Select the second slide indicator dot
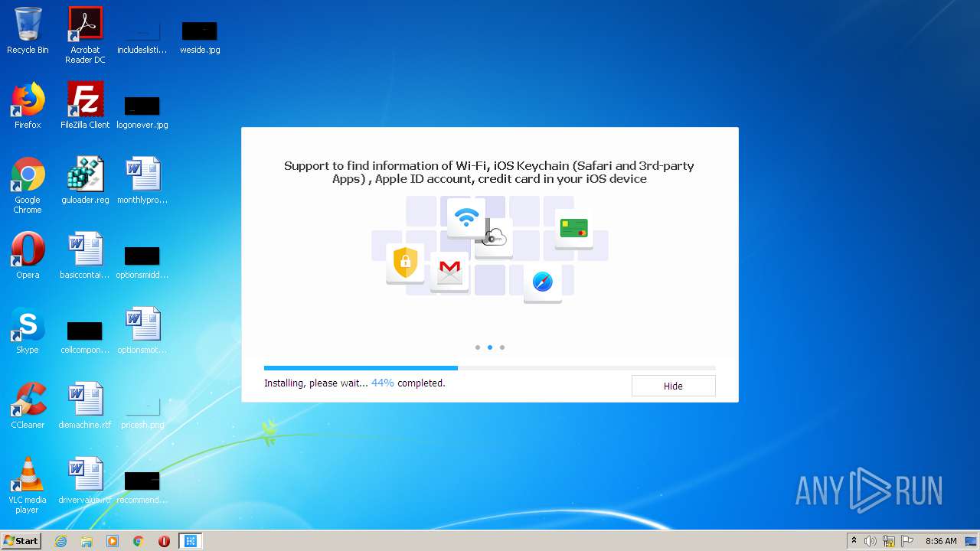Image resolution: width=980 pixels, height=551 pixels. pyautogui.click(x=490, y=347)
